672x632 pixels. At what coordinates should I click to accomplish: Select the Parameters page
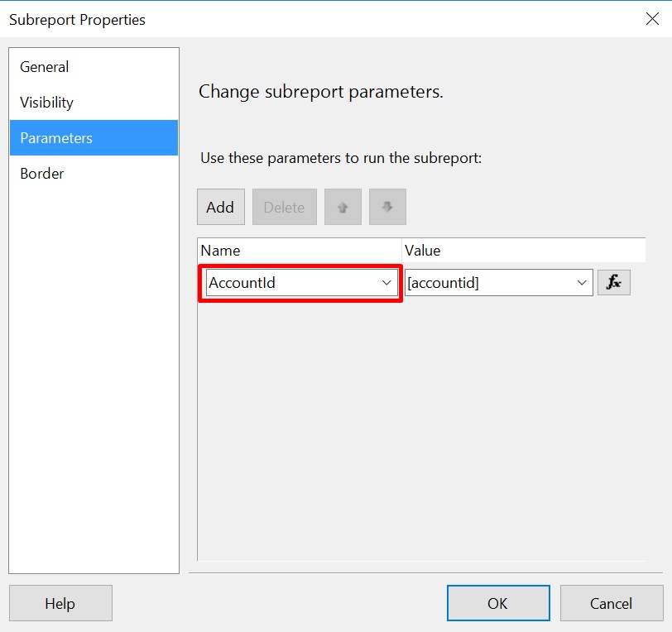pyautogui.click(x=94, y=138)
